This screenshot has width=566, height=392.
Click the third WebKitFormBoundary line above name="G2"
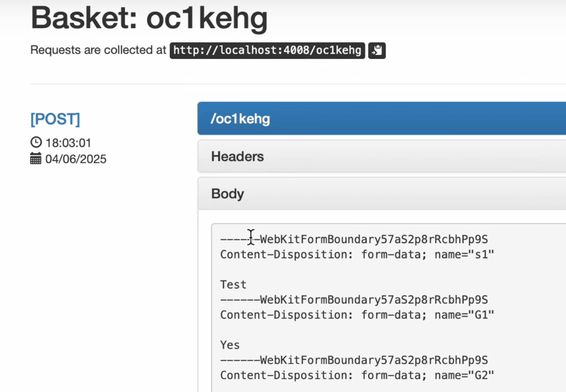pos(354,360)
